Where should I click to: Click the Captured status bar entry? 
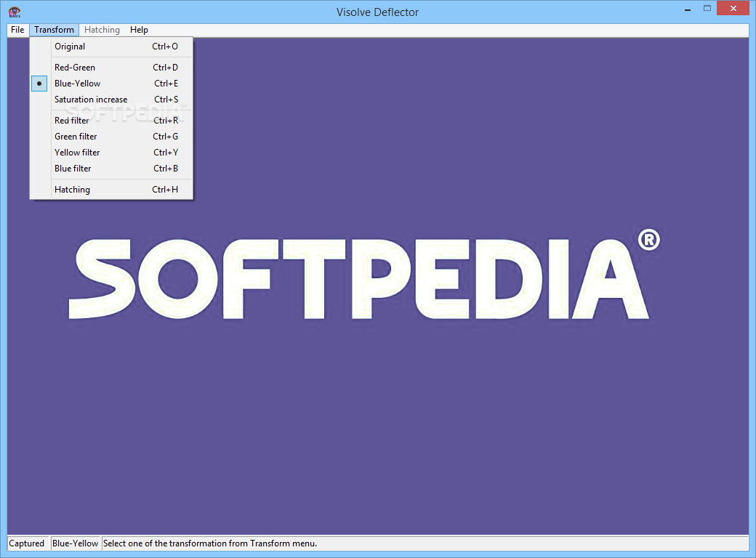(x=27, y=543)
